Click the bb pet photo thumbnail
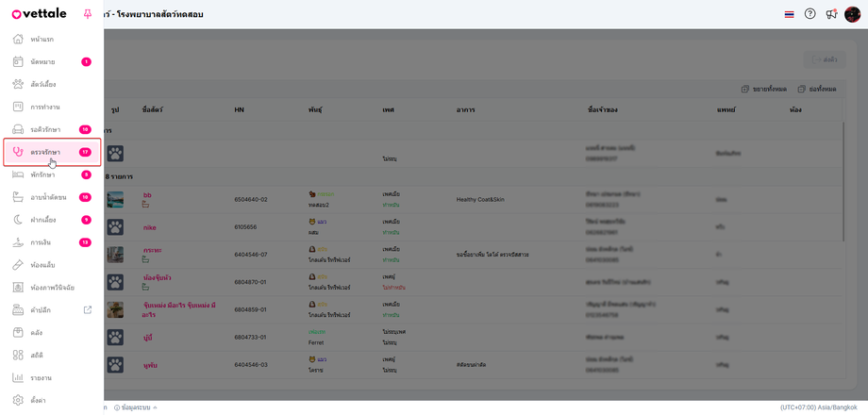 coord(115,200)
